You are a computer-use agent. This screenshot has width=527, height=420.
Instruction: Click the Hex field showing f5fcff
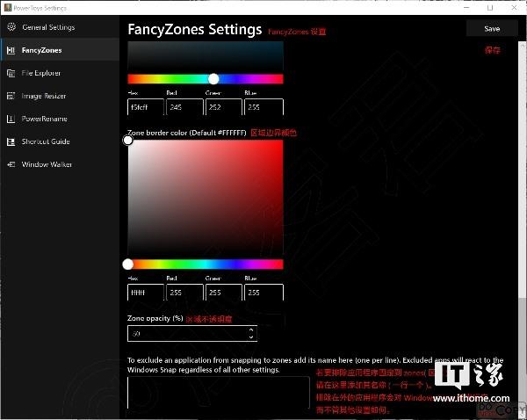(x=146, y=107)
